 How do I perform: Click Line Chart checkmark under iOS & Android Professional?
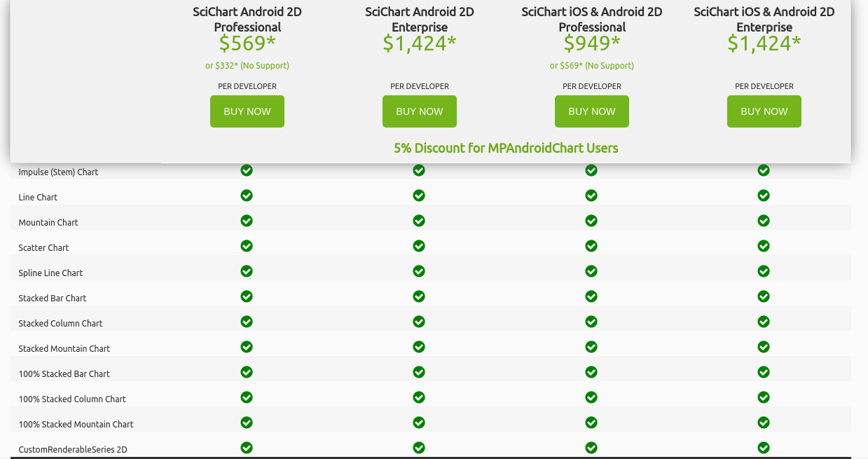(591, 196)
